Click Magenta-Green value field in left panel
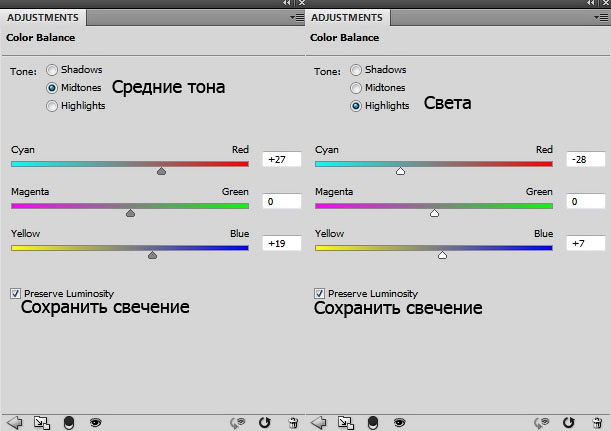611x431 pixels. (x=282, y=201)
